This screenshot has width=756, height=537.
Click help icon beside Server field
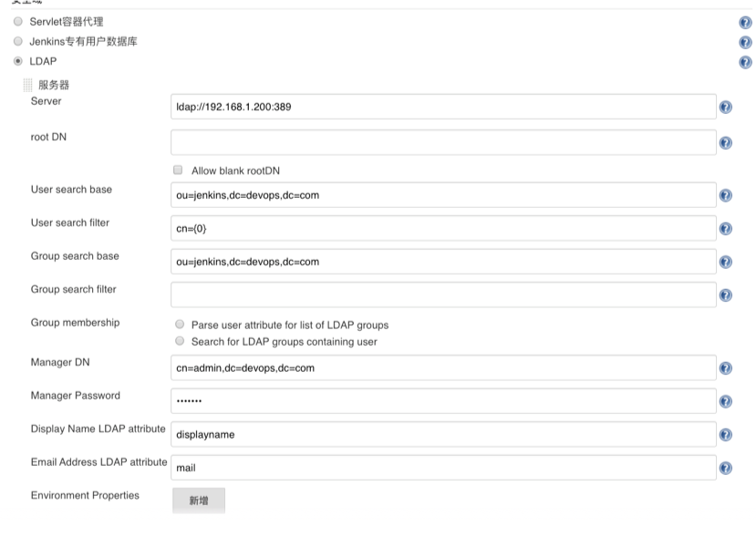tap(726, 107)
